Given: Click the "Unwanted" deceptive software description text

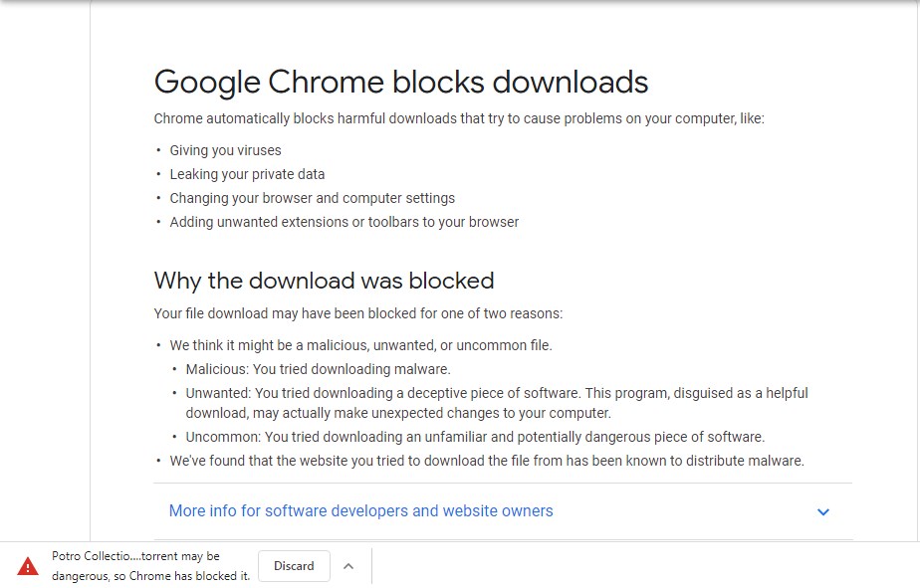Looking at the screenshot, I should (x=497, y=392).
